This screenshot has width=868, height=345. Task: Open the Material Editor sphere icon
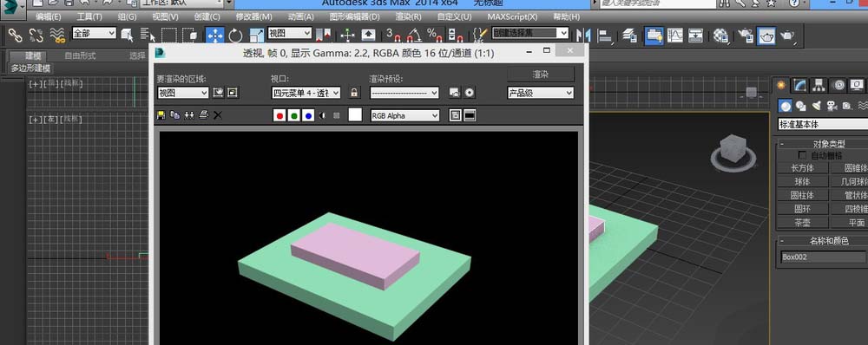(720, 36)
